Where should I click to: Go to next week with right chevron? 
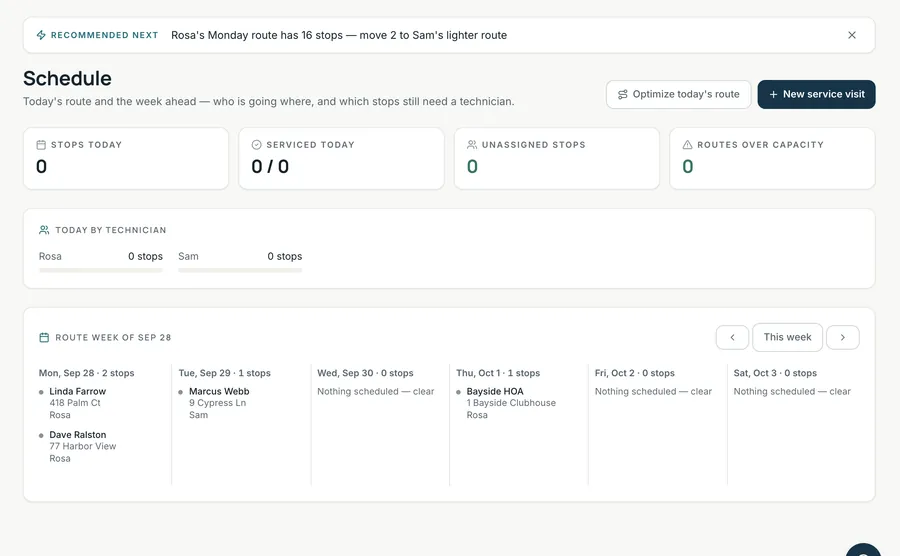tap(843, 337)
